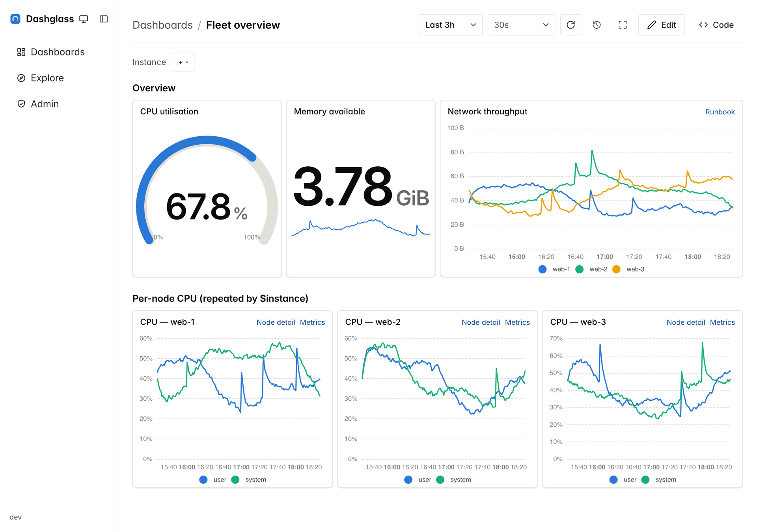This screenshot has height=532, width=757.
Task: Click the Edit button
Action: (x=662, y=25)
